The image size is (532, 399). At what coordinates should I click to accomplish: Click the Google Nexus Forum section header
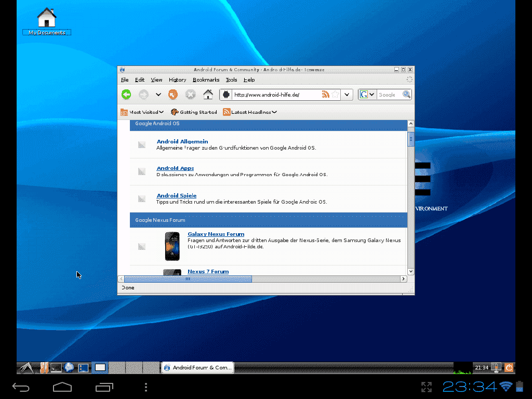[269, 220]
